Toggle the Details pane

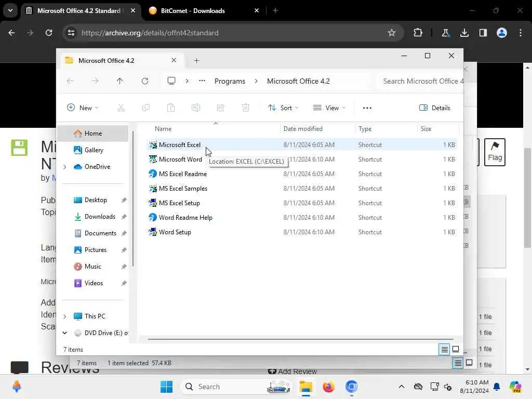pyautogui.click(x=435, y=108)
